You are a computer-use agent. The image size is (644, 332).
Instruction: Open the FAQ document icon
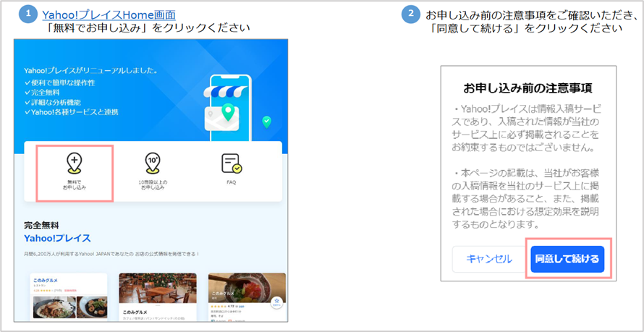[232, 163]
